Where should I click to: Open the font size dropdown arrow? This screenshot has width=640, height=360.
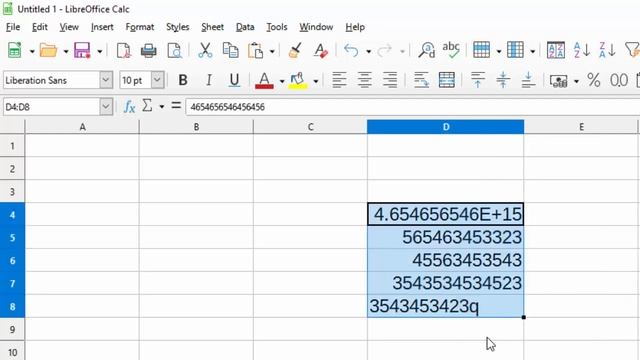(157, 80)
